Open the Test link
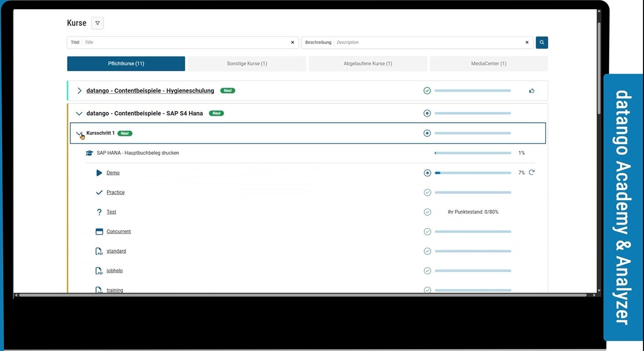This screenshot has width=644, height=351. [112, 212]
